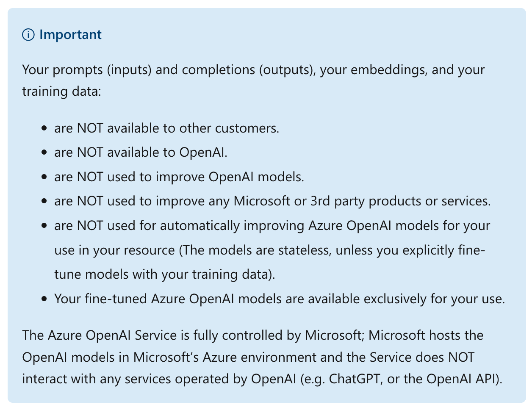Click the info icon beside Important
The image size is (532, 410).
28,35
